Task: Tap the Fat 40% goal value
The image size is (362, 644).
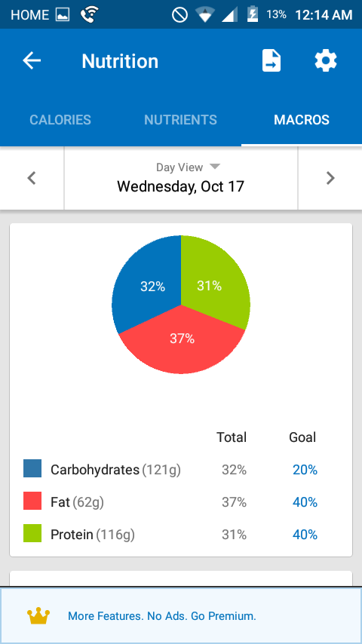Action: click(x=305, y=502)
